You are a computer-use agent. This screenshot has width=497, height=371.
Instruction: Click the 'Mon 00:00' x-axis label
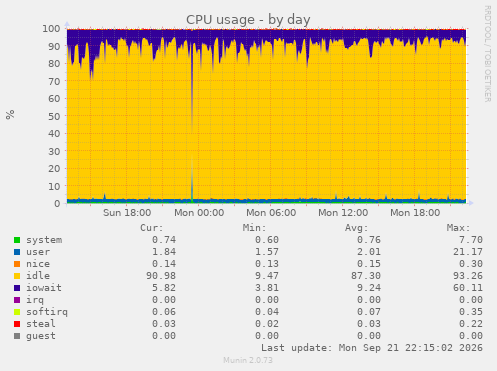(199, 213)
